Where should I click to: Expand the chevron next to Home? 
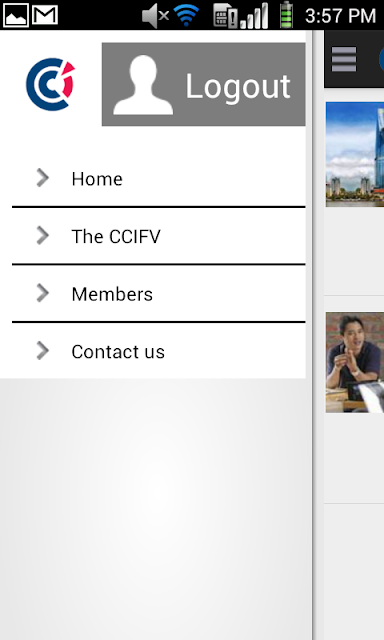pos(43,178)
